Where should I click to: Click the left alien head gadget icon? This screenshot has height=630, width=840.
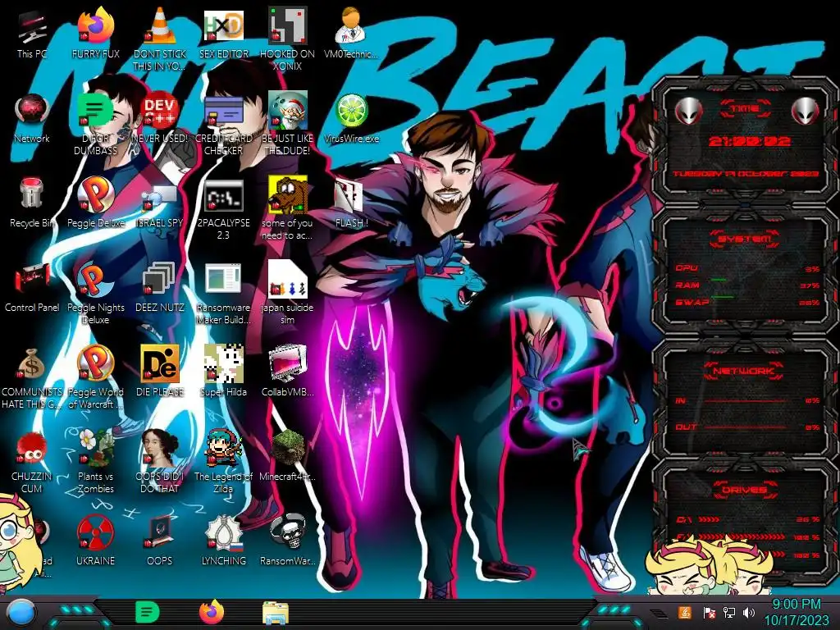688,111
